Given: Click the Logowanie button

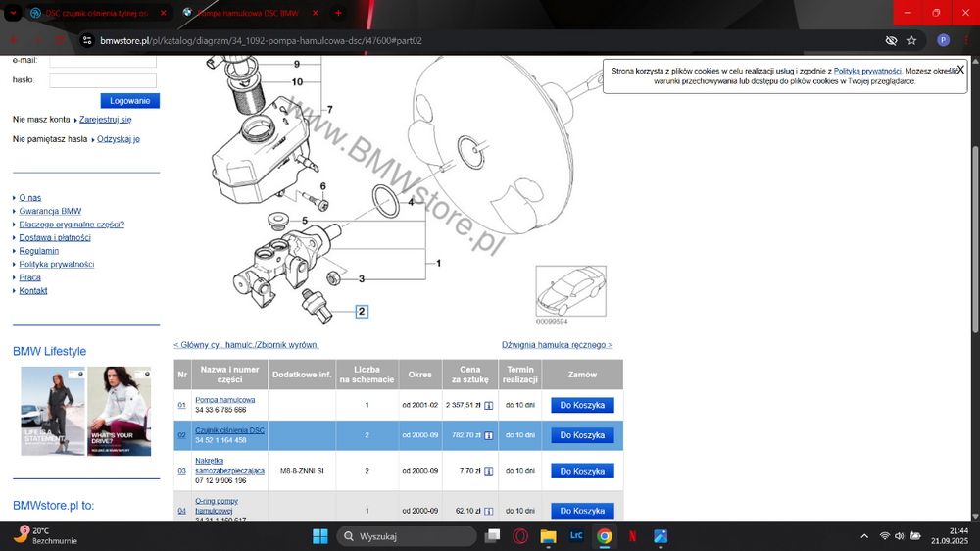Looking at the screenshot, I should [130, 101].
